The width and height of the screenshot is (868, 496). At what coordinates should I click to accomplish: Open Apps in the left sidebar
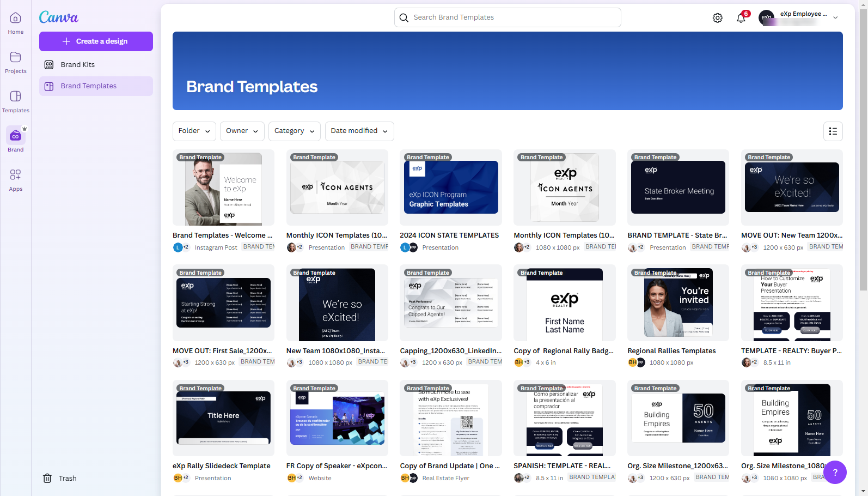(15, 180)
